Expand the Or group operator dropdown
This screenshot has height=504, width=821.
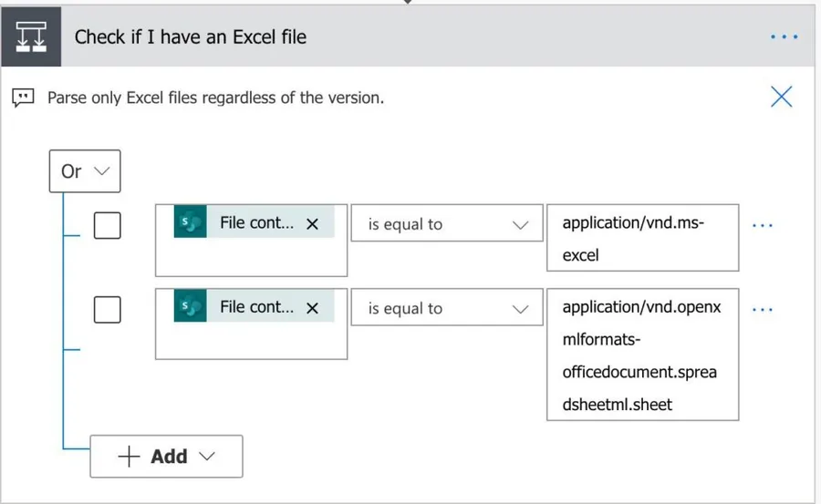[85, 171]
